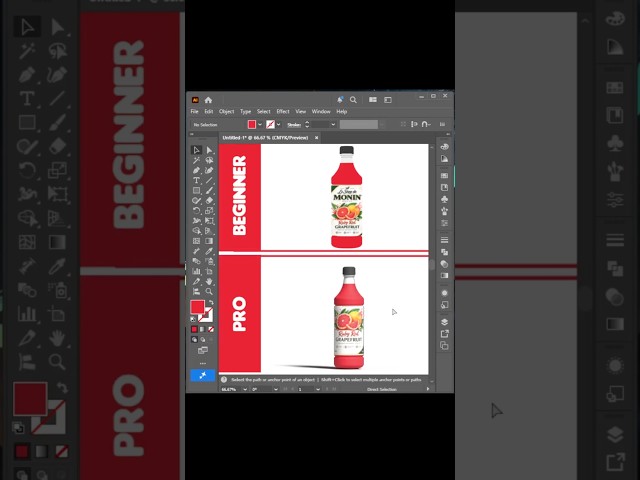Open the Swatches panel icon

tap(444, 176)
